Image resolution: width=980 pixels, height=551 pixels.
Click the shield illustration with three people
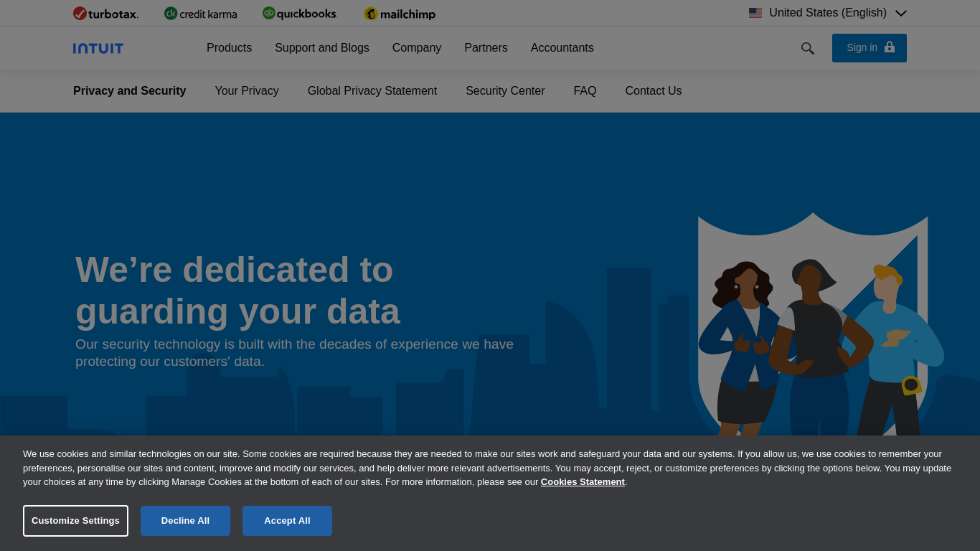pos(818,324)
